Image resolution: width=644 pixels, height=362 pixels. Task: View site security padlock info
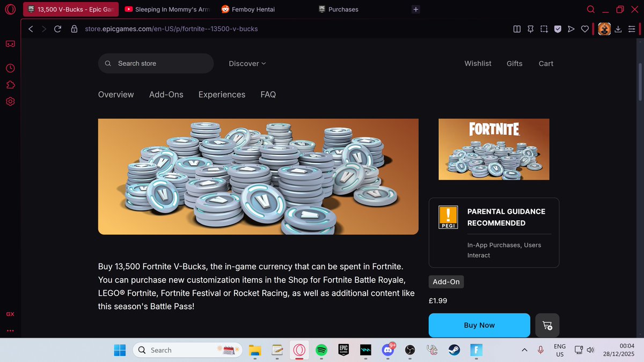[x=74, y=29]
